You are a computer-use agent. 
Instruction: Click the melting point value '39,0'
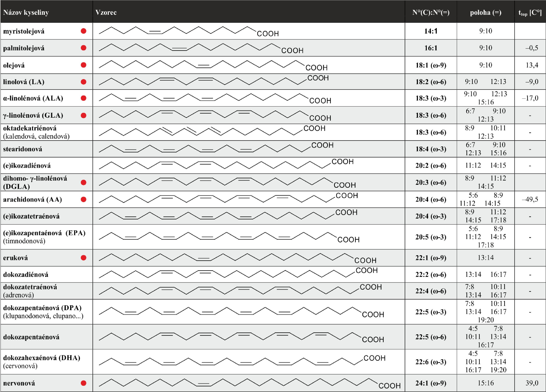click(532, 383)
